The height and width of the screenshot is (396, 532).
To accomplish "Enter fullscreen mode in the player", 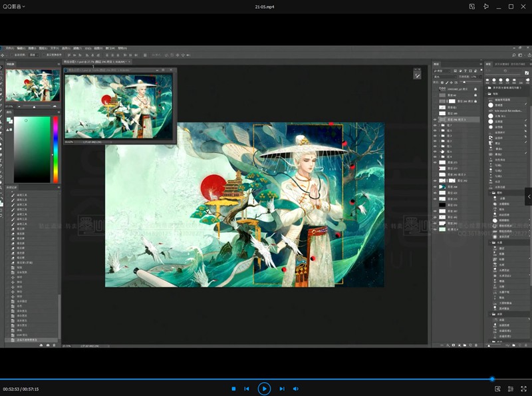I will (523, 389).
